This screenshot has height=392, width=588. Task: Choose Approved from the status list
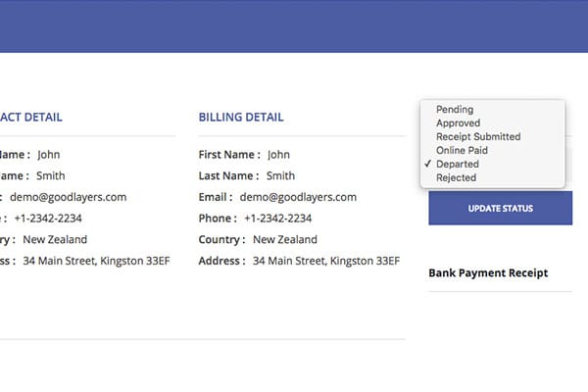click(458, 123)
